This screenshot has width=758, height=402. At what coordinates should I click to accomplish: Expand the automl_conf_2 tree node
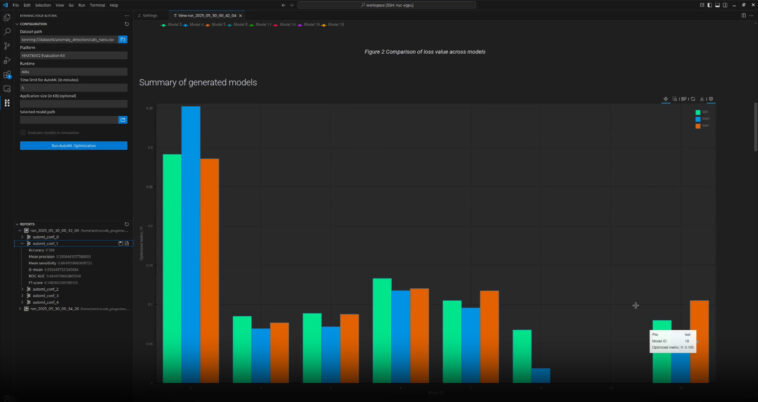(x=23, y=289)
